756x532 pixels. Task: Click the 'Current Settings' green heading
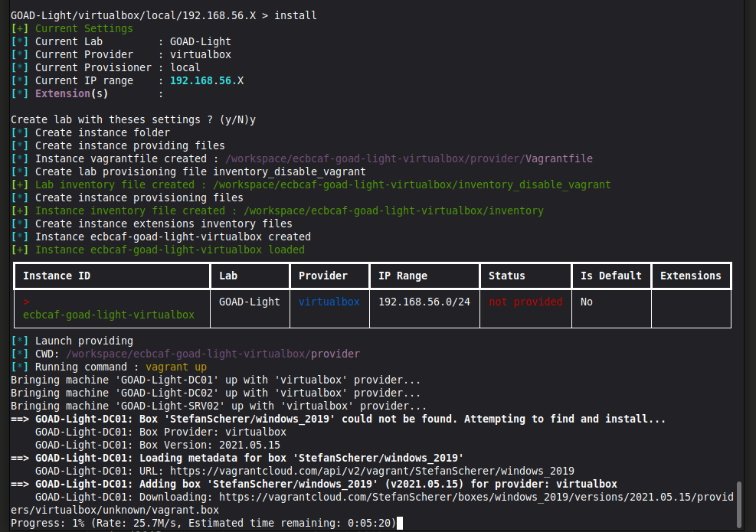(83, 28)
